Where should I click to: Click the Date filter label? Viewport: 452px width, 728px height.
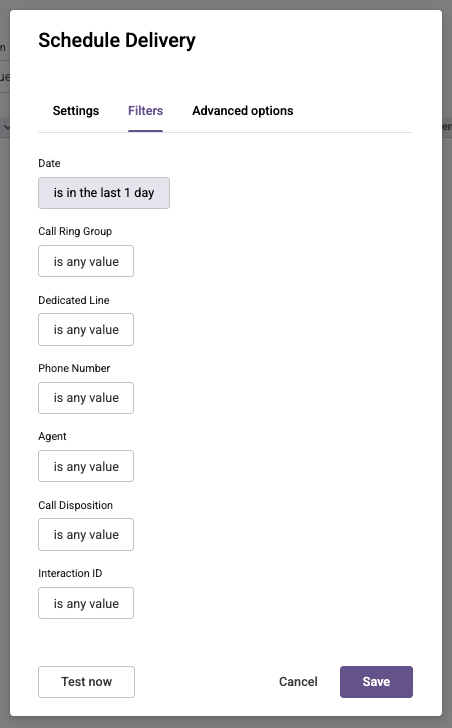tap(49, 163)
